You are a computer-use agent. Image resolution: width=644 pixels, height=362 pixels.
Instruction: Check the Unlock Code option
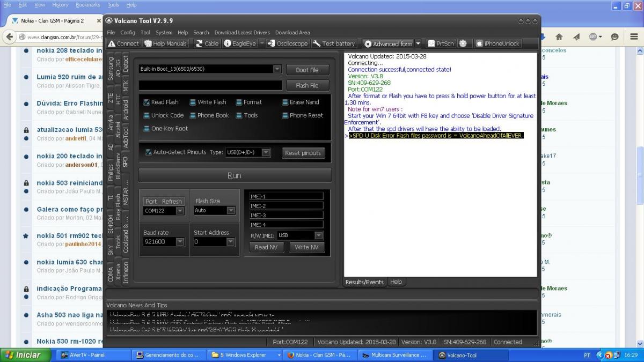pyautogui.click(x=147, y=115)
